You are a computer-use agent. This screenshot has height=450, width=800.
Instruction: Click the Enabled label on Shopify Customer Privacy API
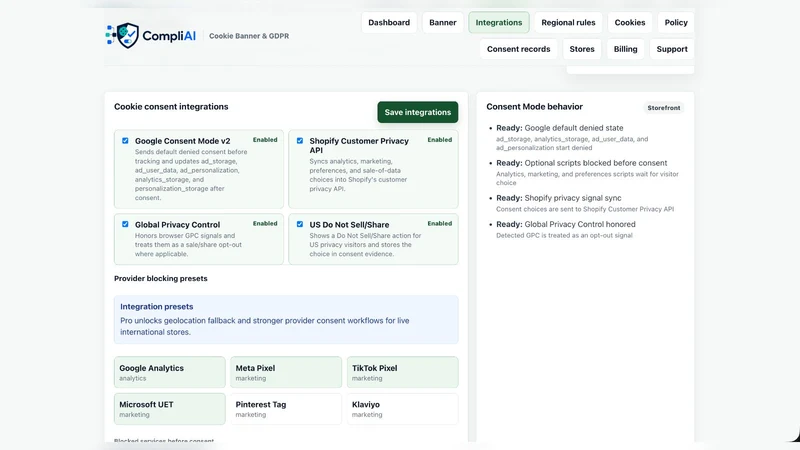(x=439, y=140)
